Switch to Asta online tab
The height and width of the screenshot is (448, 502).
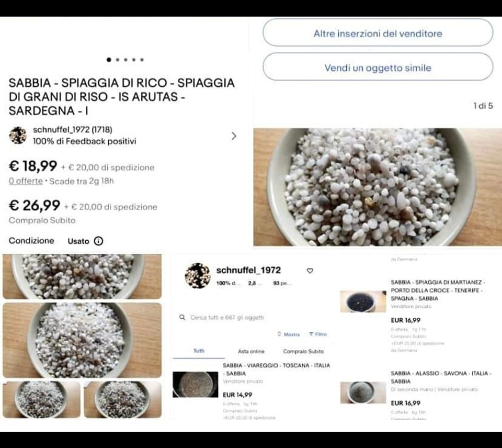click(x=252, y=352)
